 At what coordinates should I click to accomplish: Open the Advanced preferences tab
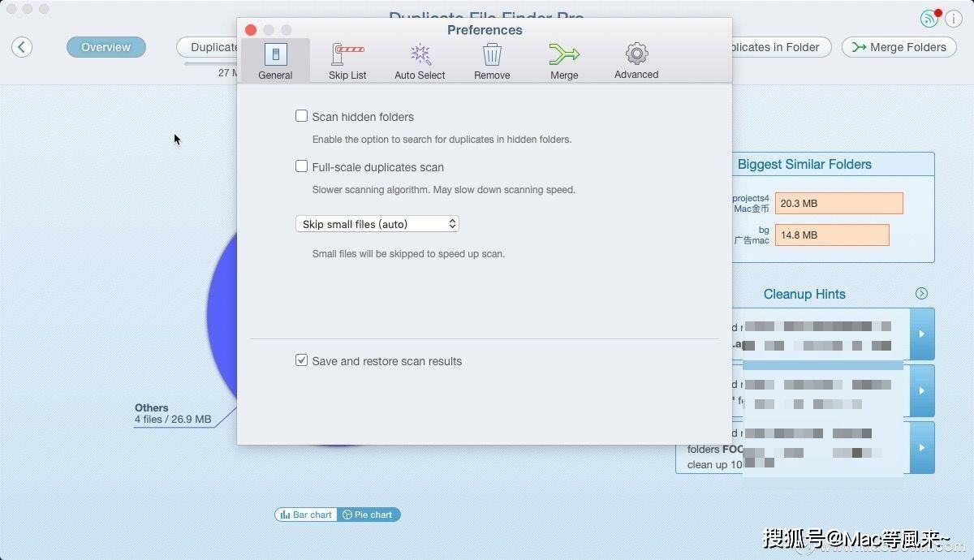(x=636, y=60)
